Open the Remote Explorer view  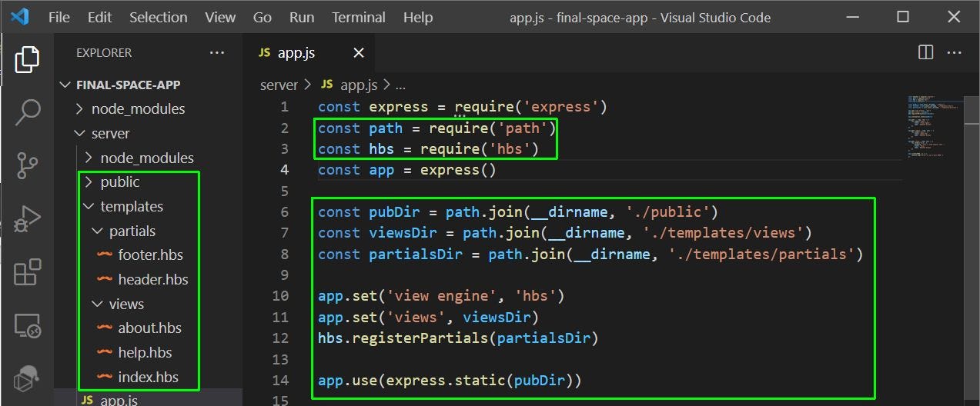(27, 325)
